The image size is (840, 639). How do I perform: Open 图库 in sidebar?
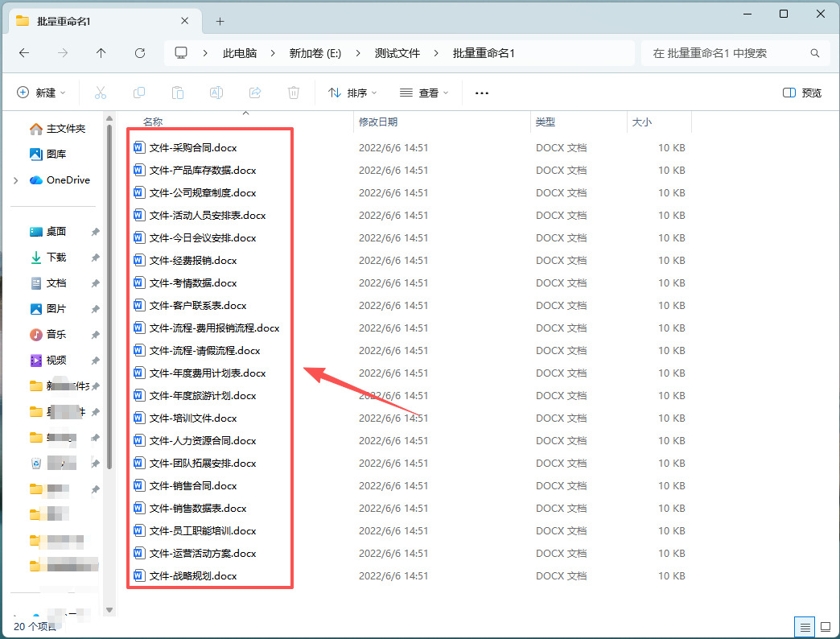[x=47, y=155]
